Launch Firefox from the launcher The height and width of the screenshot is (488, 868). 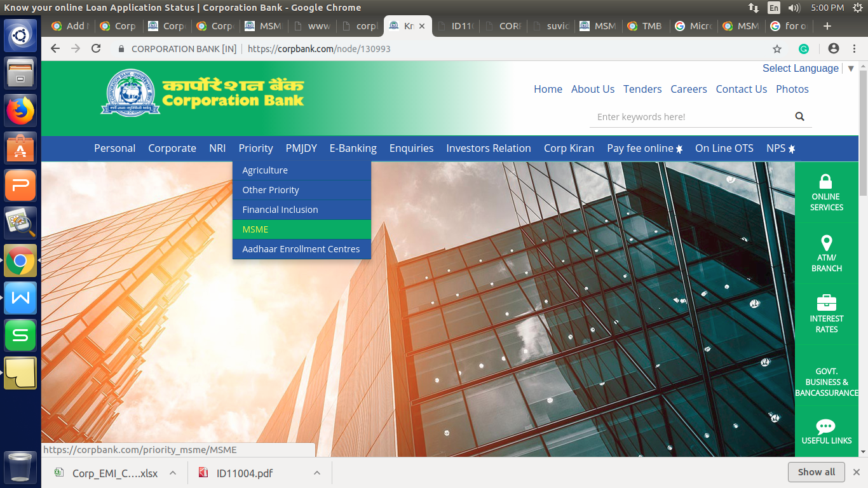pos(20,111)
